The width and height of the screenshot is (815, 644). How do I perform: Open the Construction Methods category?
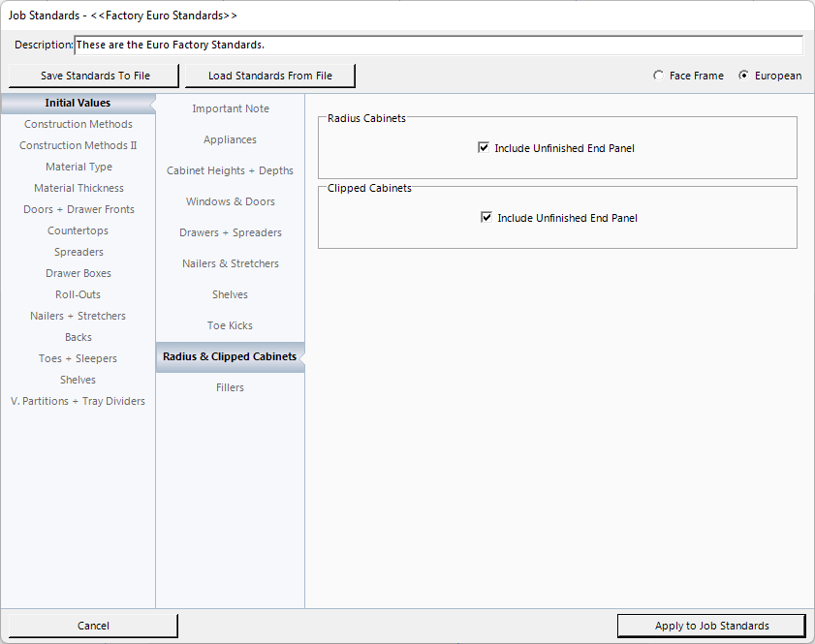(78, 124)
